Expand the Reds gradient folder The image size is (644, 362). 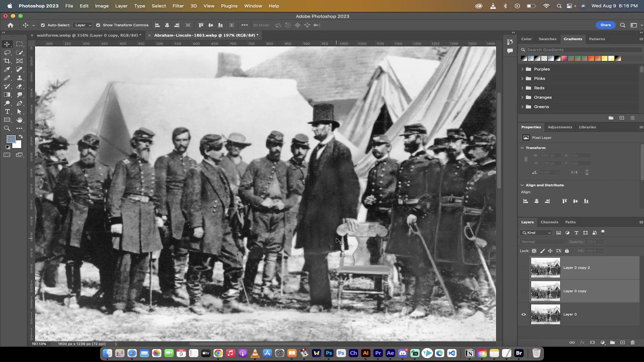coord(522,88)
